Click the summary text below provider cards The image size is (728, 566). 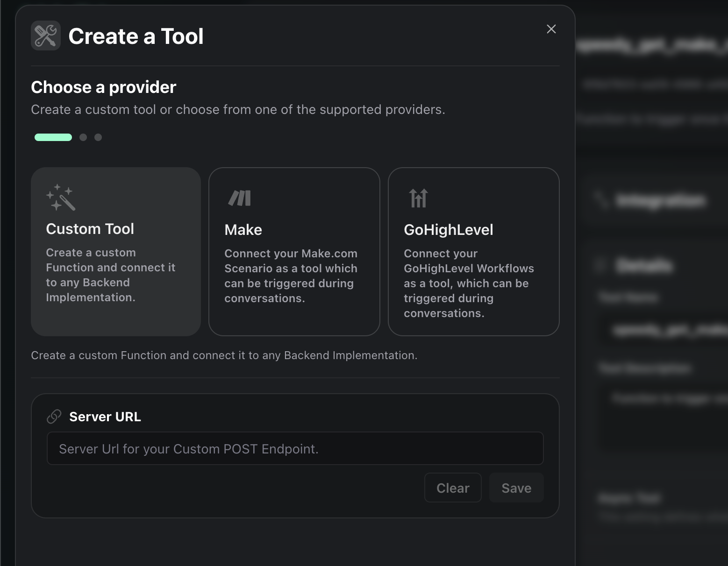pyautogui.click(x=224, y=355)
